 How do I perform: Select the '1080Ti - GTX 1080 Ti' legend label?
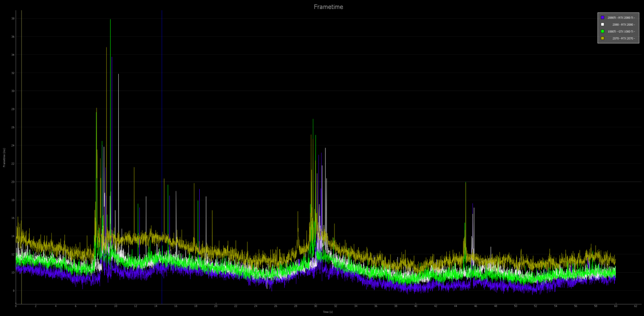point(621,31)
